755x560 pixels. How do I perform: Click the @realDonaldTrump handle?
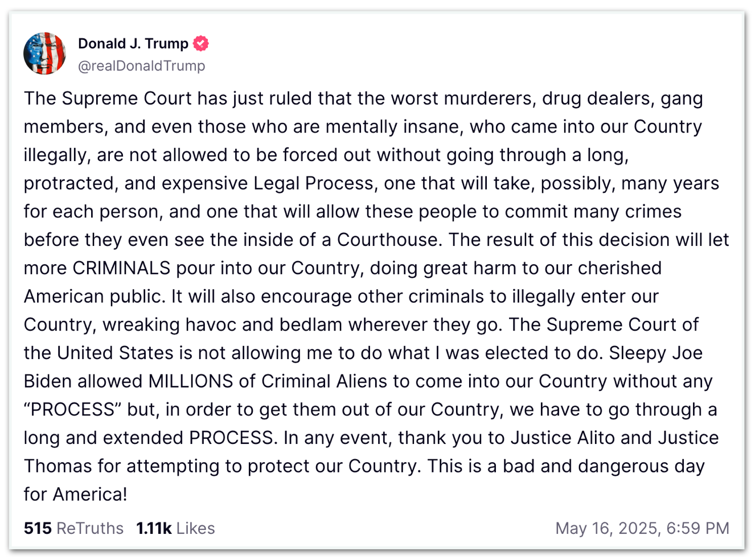click(x=141, y=66)
